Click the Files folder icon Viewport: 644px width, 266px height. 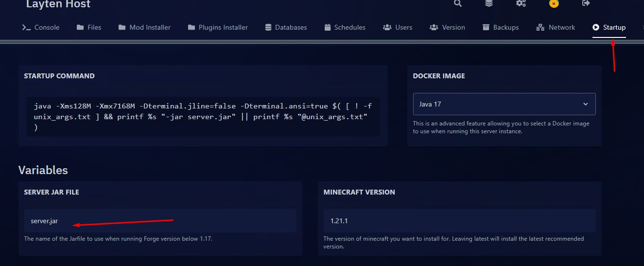(80, 27)
